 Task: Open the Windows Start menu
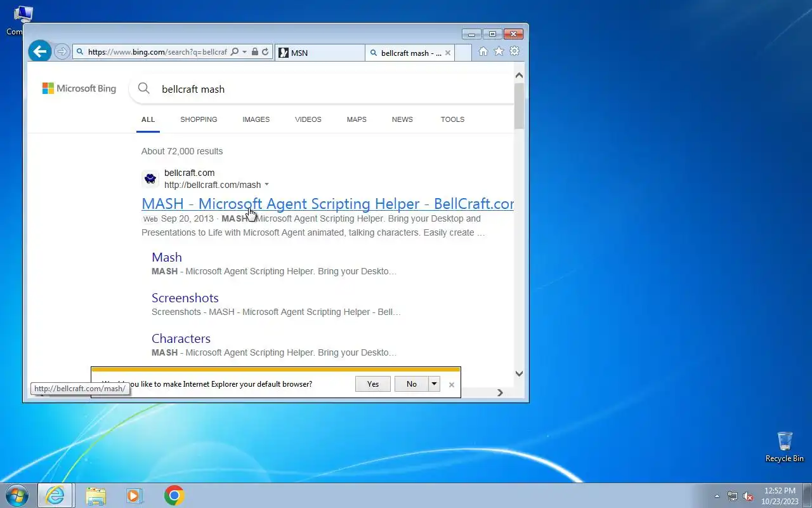[17, 495]
